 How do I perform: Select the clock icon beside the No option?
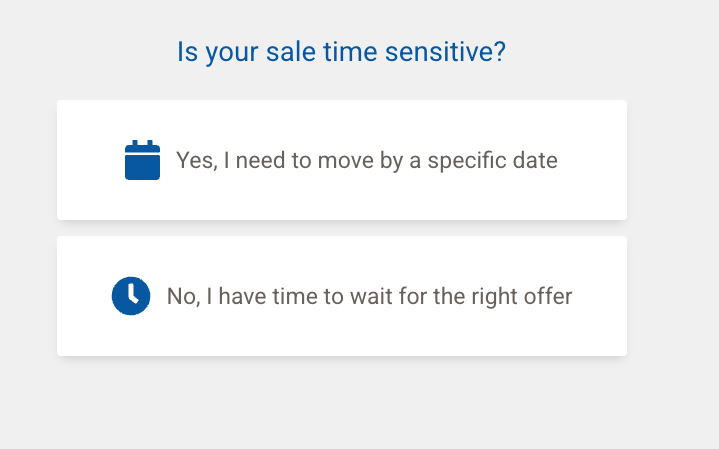(130, 296)
